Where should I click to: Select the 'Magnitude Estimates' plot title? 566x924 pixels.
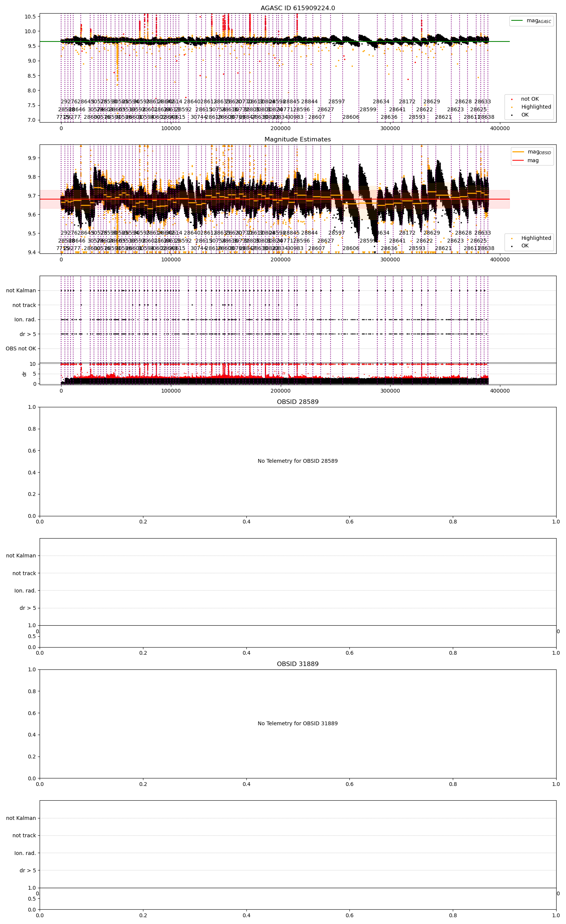pyautogui.click(x=298, y=140)
